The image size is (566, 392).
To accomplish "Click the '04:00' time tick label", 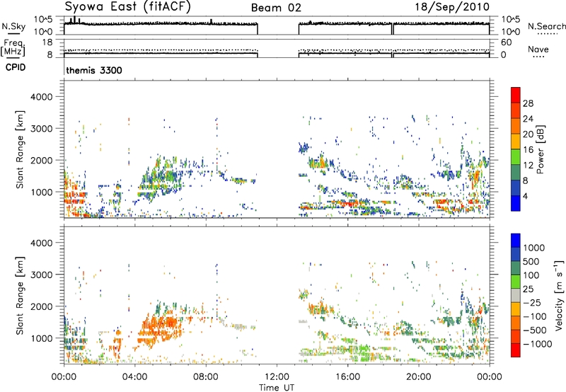I will (x=134, y=377).
